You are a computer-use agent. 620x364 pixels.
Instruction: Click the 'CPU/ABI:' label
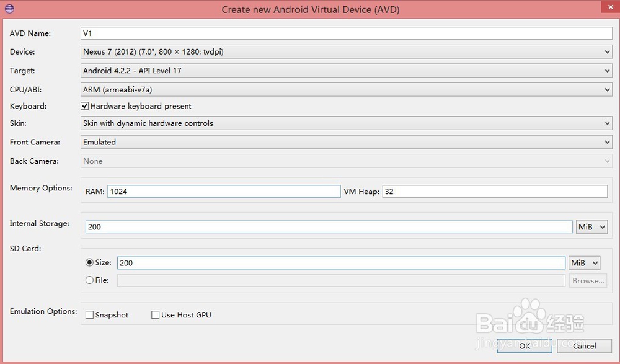(x=25, y=90)
